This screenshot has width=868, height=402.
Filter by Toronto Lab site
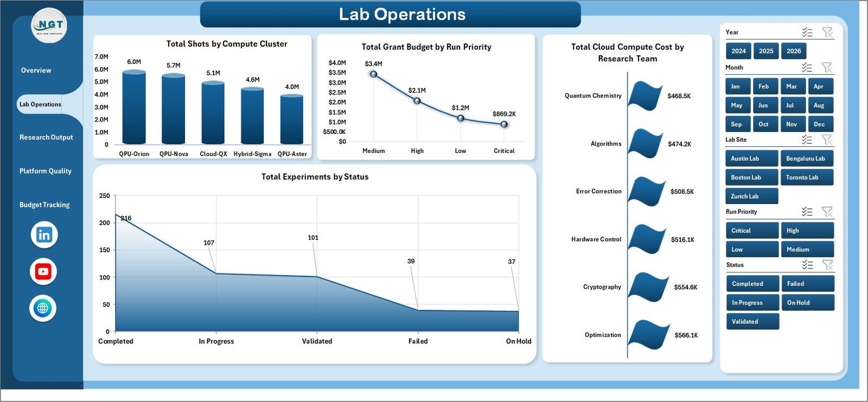[x=807, y=177]
